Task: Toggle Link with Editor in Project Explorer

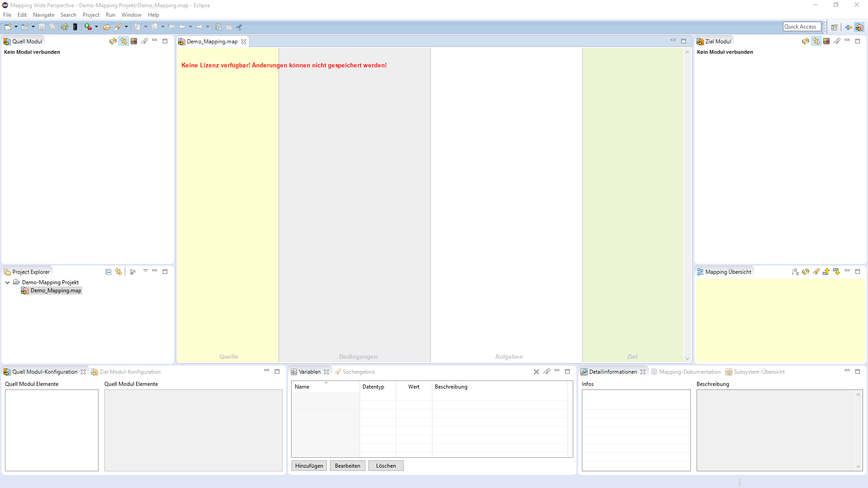Action: (x=118, y=272)
